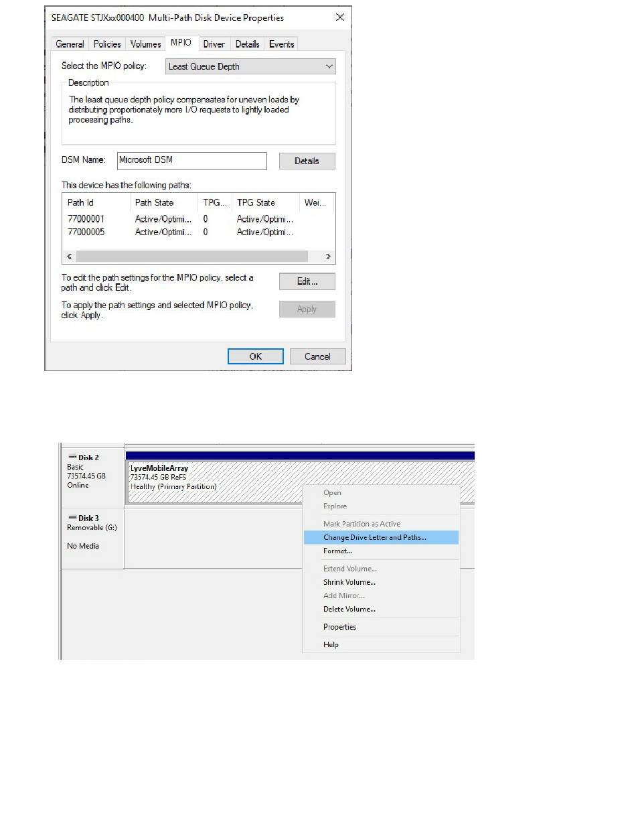Click the Disk 2 drive icon

click(x=72, y=458)
